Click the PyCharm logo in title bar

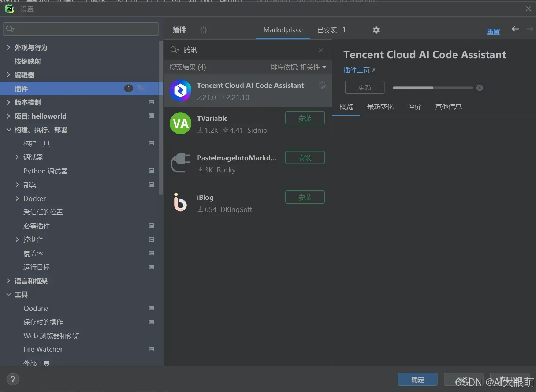(x=9, y=9)
